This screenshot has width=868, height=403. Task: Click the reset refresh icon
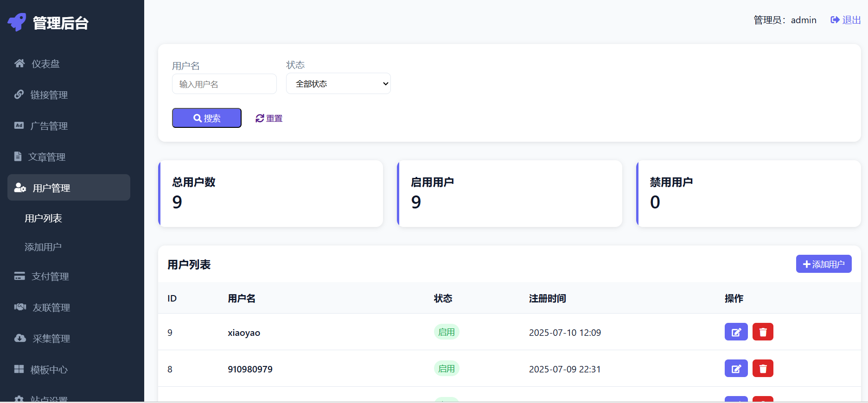[260, 118]
